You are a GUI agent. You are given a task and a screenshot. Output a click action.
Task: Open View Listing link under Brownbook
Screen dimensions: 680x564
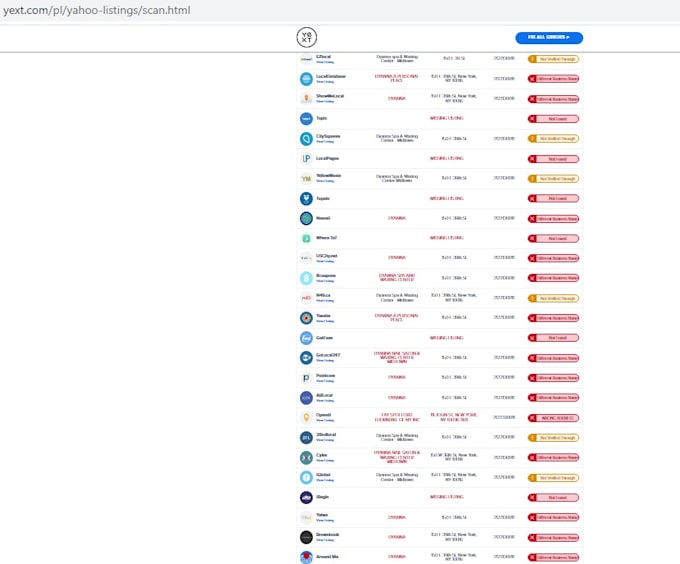325,540
